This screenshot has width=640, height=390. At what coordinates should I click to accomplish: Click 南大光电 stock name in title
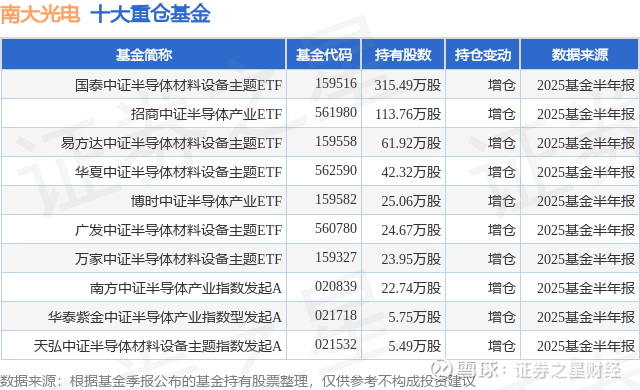coord(40,14)
